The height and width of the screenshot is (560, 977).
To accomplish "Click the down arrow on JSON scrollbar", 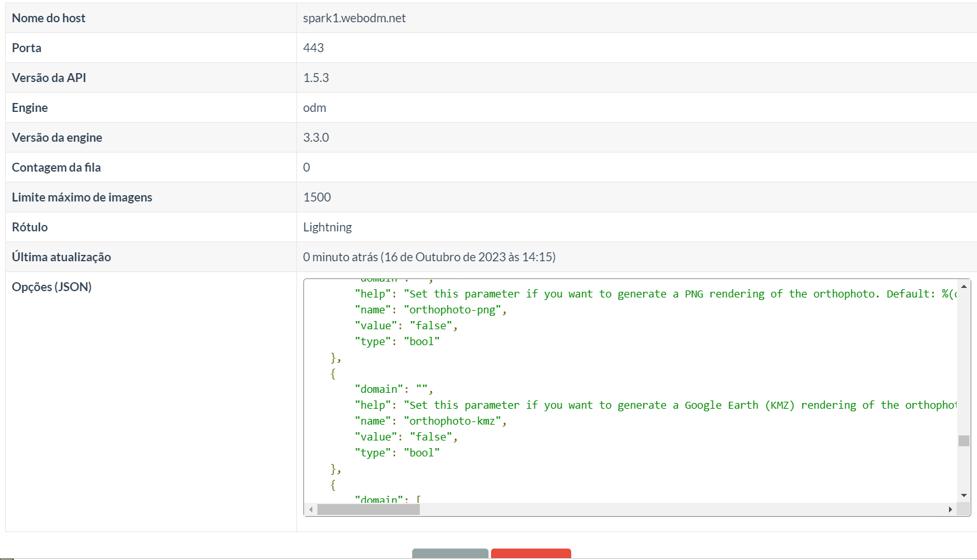I will [964, 495].
